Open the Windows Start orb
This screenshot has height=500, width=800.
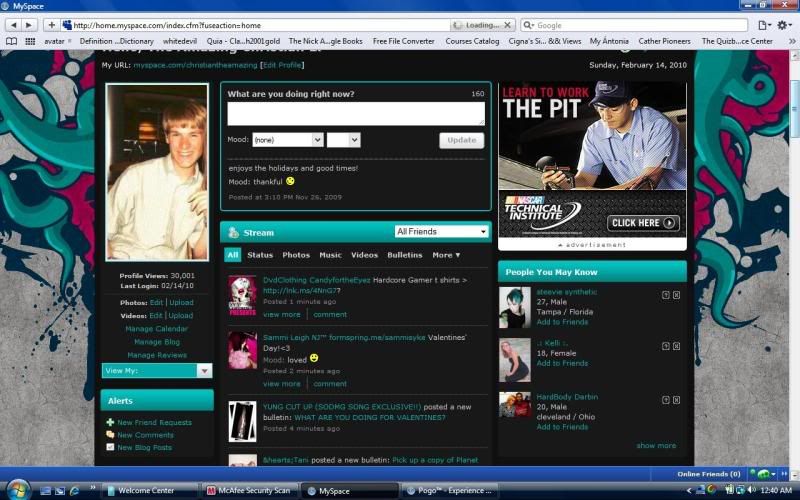[18, 490]
